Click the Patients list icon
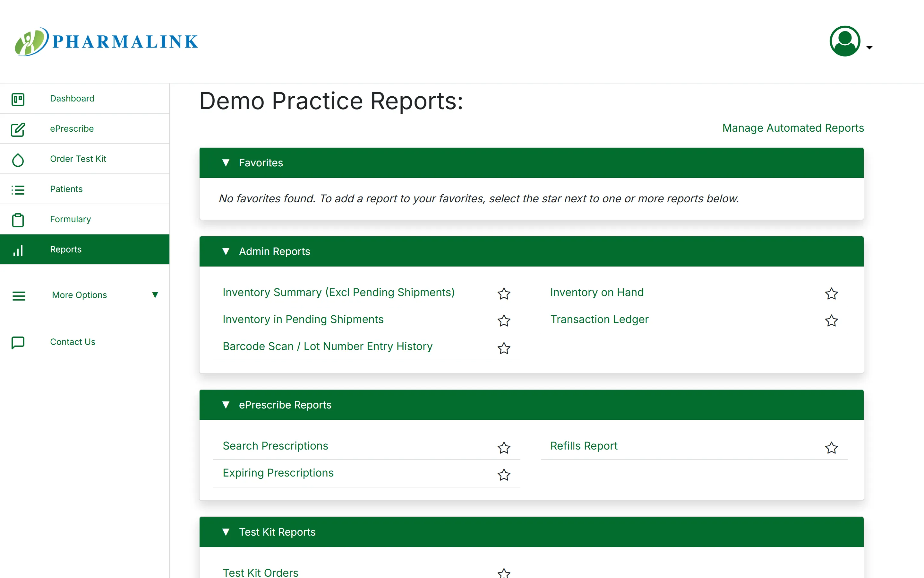The image size is (924, 578). click(x=18, y=189)
